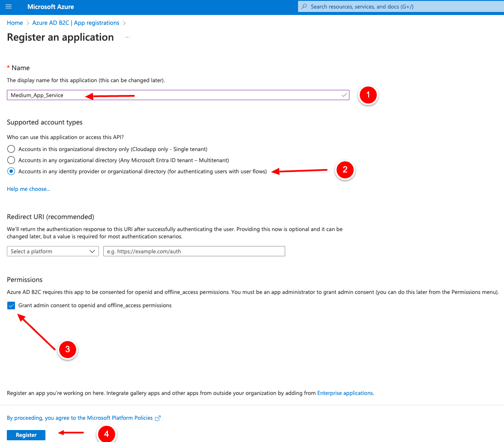Image resolution: width=504 pixels, height=442 pixels.
Task: Select identity provider or organizational directory option
Action: click(x=12, y=172)
